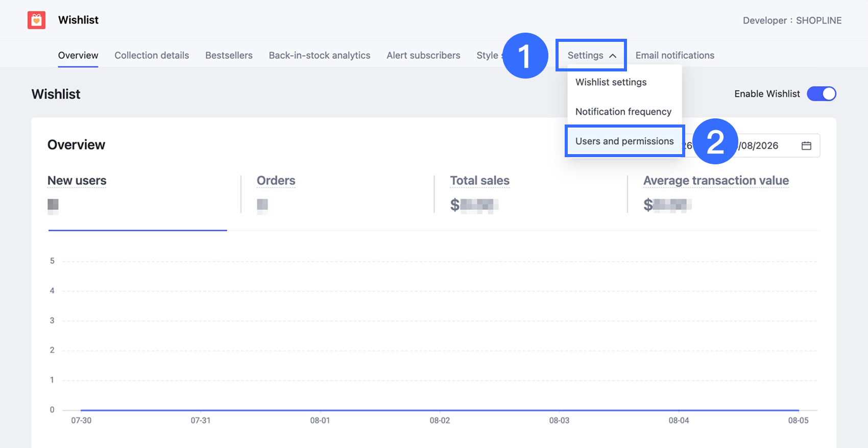Click the date range input field
The width and height of the screenshot is (868, 448).
[751, 146]
